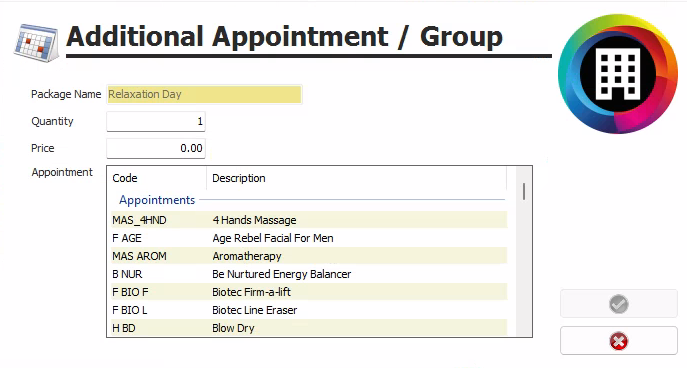Select Biotec Firm-a-lift appointment
Viewport: 687px width, 368px height.
[309, 292]
